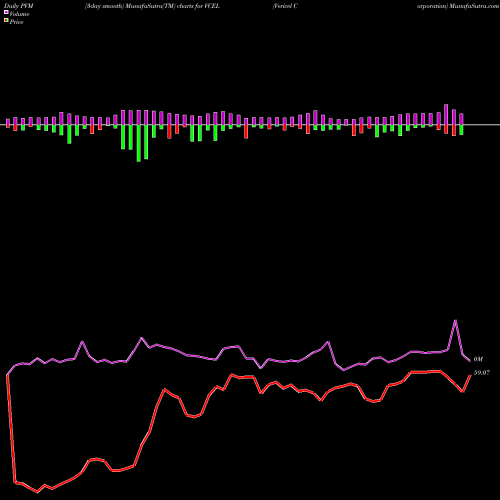Click the Price legend color swatch
Screen dimensions: 500x500
[x=6, y=21]
